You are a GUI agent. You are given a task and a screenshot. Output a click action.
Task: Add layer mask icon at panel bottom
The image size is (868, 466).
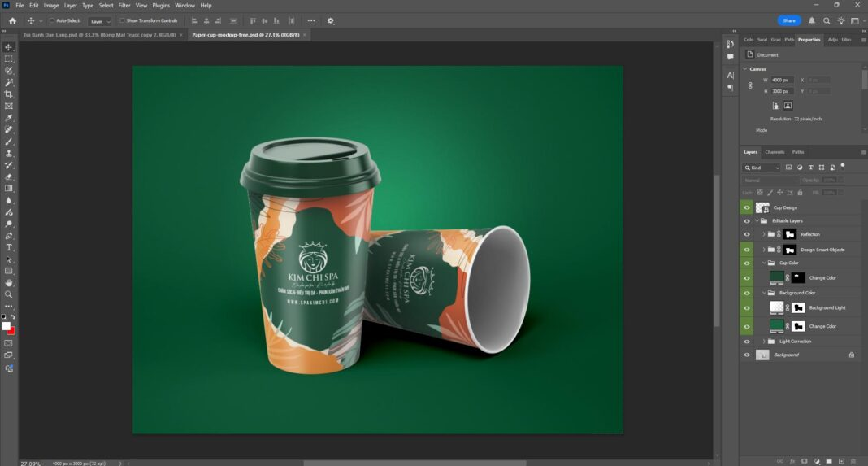pos(805,461)
